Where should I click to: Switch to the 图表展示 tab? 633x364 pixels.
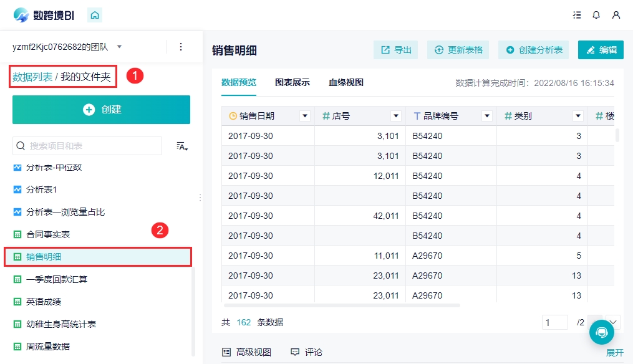coord(292,82)
